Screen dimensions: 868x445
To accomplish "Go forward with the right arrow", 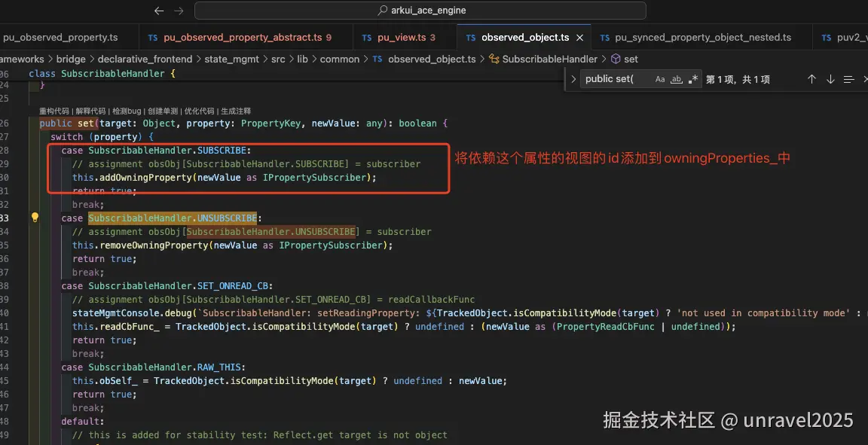I will pos(179,11).
